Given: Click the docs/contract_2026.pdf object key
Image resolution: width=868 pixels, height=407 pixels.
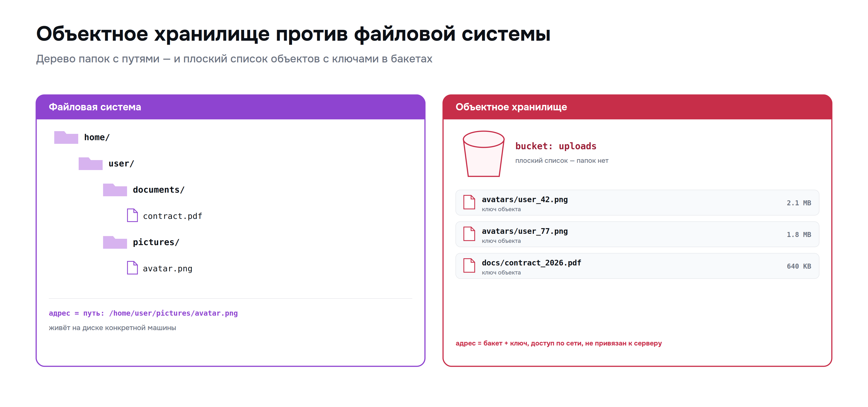Looking at the screenshot, I should tap(531, 263).
